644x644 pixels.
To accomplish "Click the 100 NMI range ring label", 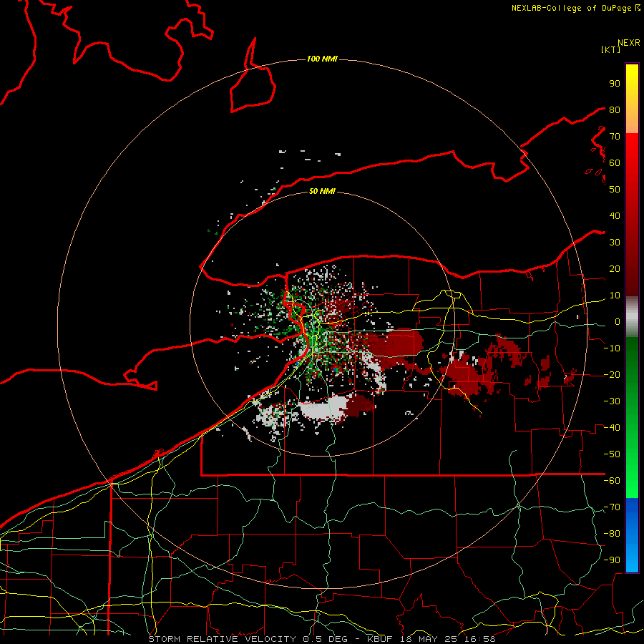I will [321, 59].
